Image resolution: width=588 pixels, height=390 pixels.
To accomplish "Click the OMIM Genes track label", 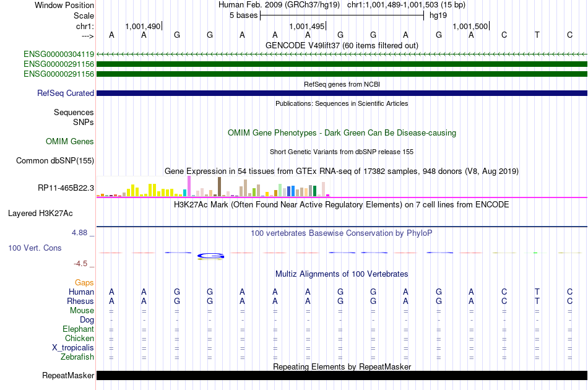I will click(70, 141).
